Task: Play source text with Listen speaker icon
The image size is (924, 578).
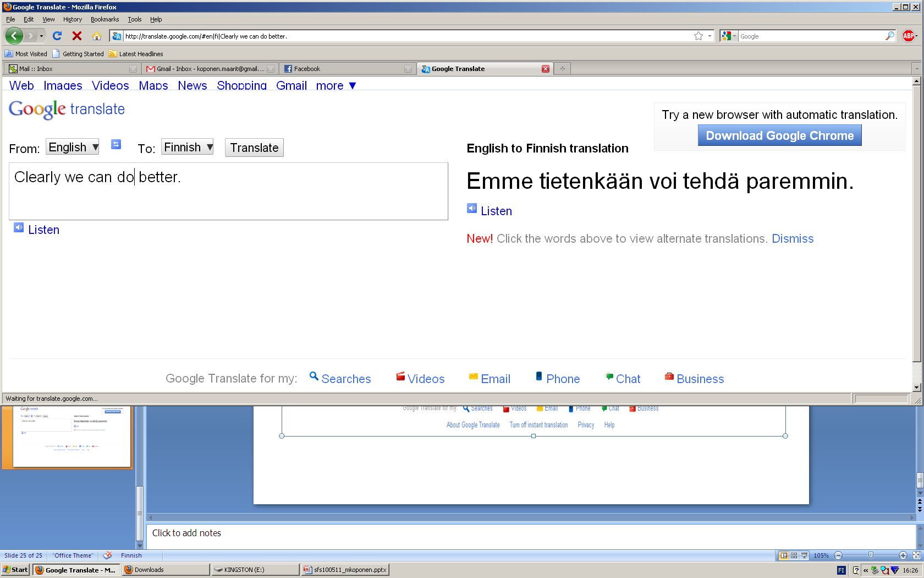Action: tap(19, 228)
